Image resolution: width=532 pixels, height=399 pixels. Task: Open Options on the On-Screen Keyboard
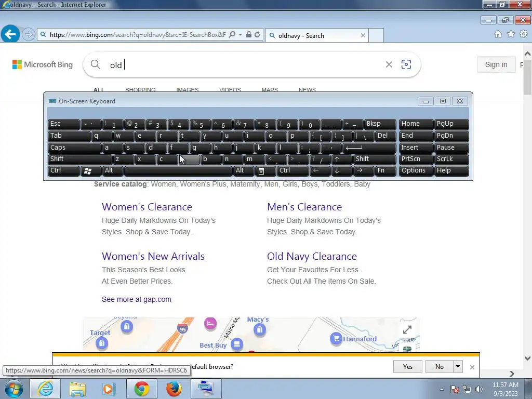tap(416, 170)
